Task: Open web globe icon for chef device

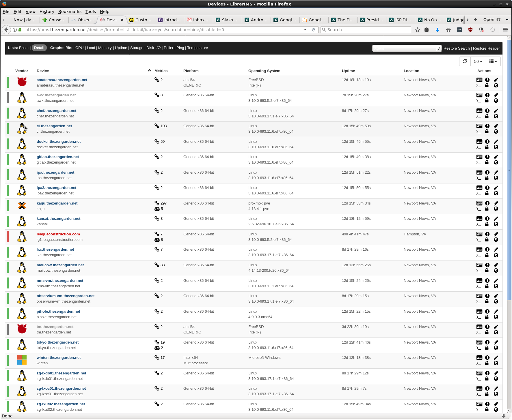Action: [x=496, y=116]
